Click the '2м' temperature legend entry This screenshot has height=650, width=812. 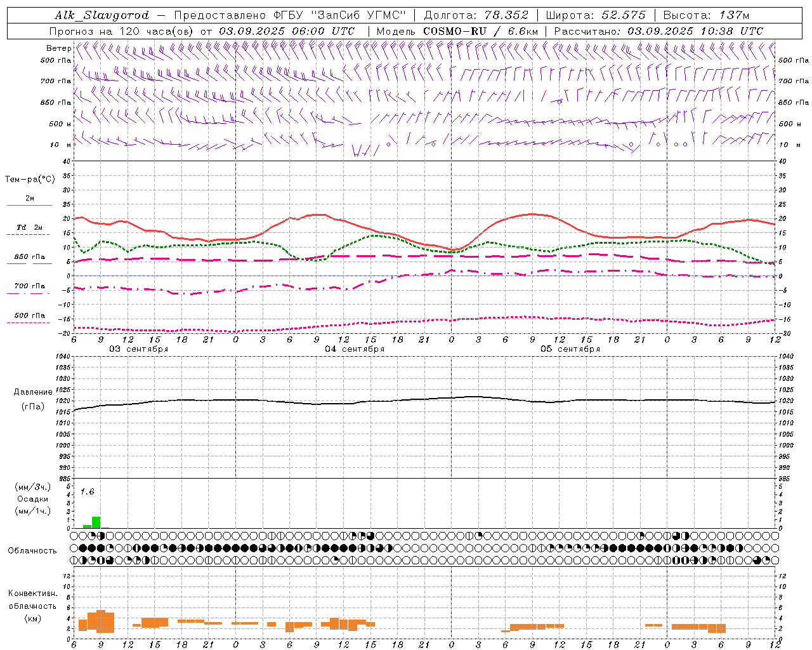tap(30, 199)
